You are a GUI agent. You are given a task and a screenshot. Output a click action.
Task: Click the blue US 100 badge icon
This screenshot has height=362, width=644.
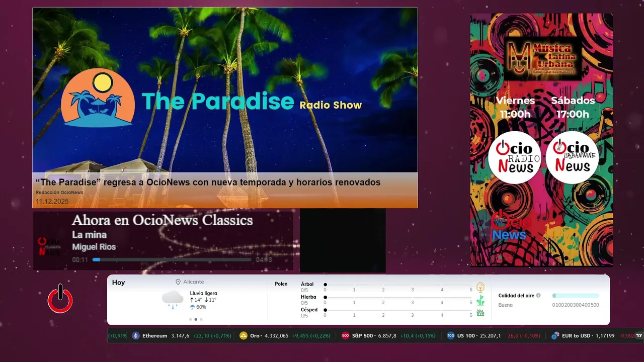[450, 336]
